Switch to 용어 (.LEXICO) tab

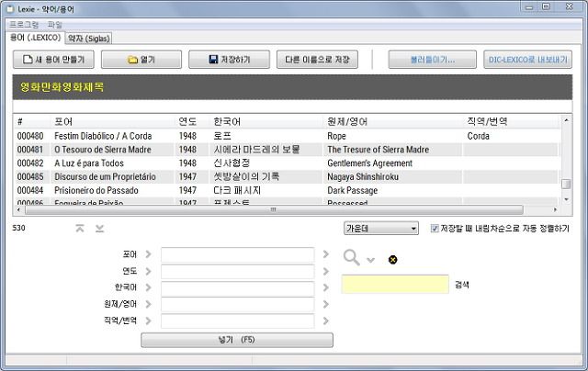pos(35,38)
